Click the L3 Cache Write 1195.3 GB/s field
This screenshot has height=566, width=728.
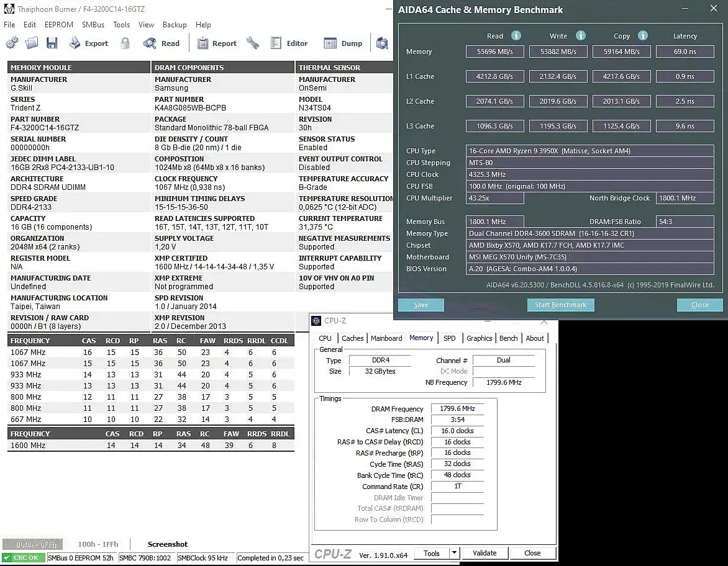[x=558, y=126]
